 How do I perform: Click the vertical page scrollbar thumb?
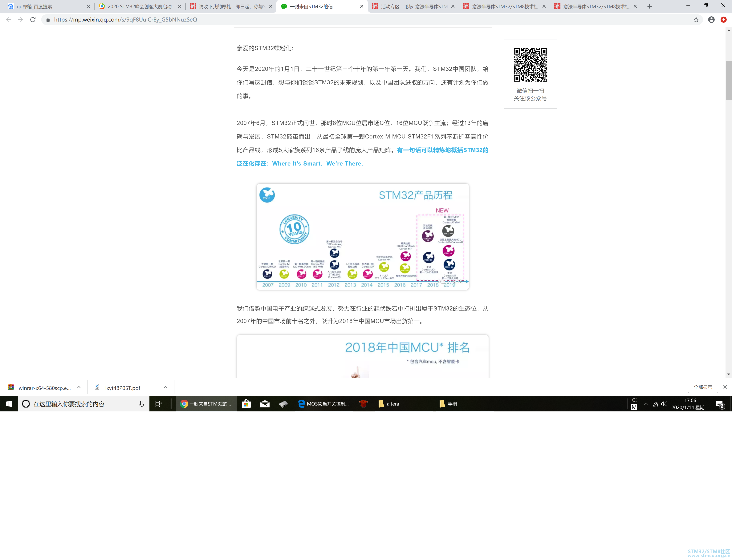[x=729, y=81]
